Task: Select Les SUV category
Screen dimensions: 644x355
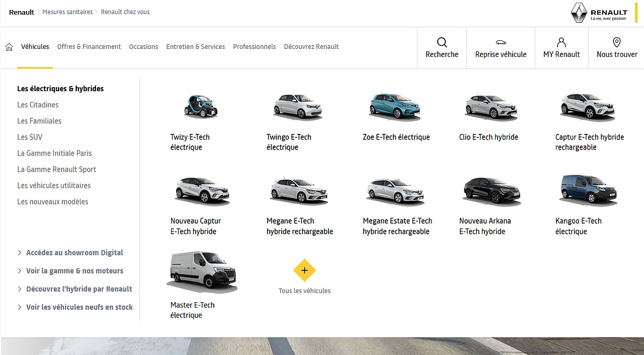Action: [30, 137]
